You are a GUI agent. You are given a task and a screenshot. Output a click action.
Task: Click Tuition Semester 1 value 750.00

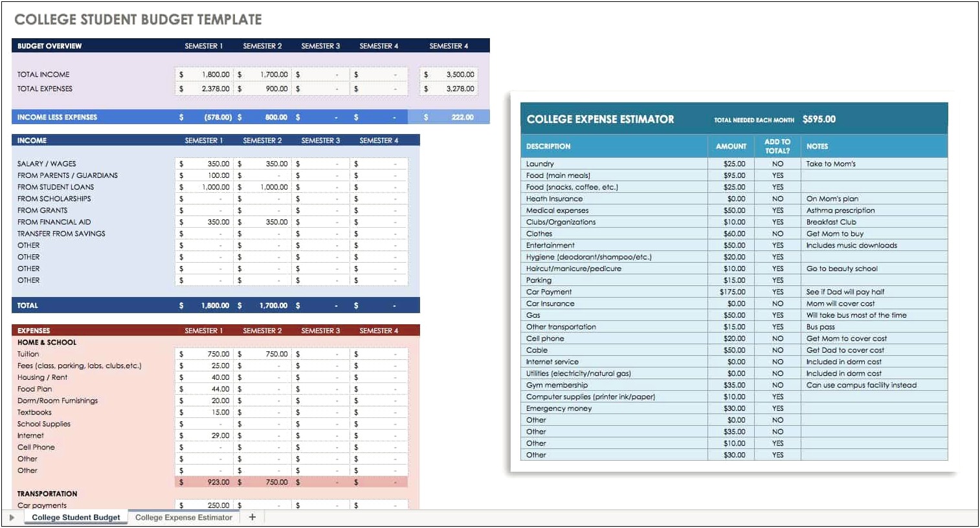coord(204,354)
